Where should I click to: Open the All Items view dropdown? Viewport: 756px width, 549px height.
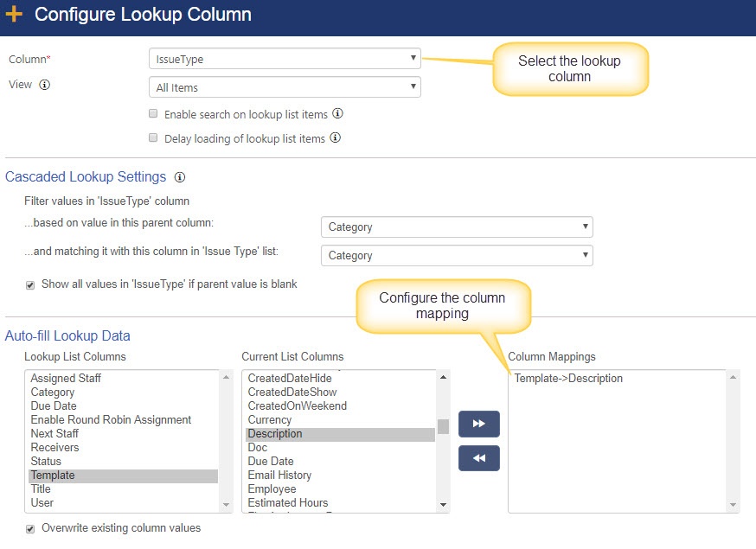tap(285, 87)
